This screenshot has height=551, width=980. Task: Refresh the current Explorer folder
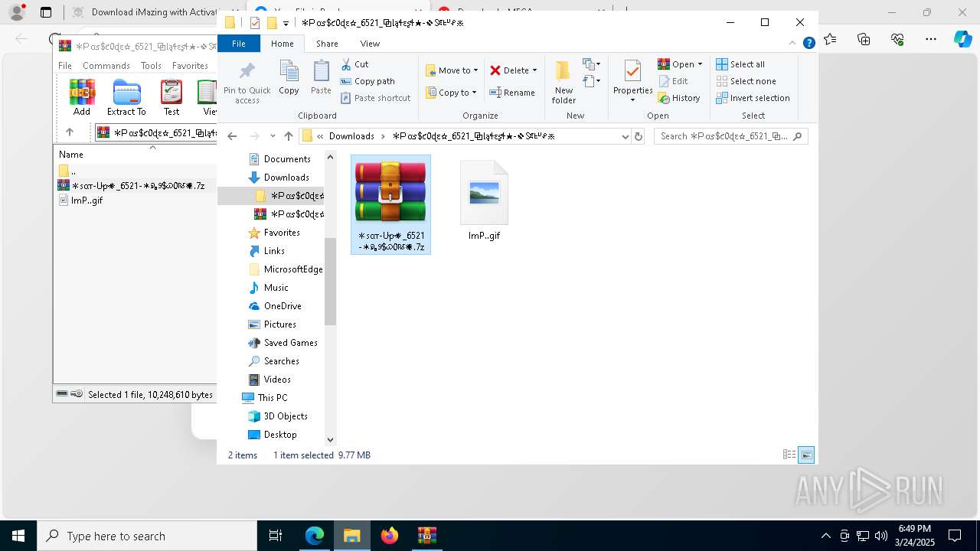(x=639, y=136)
